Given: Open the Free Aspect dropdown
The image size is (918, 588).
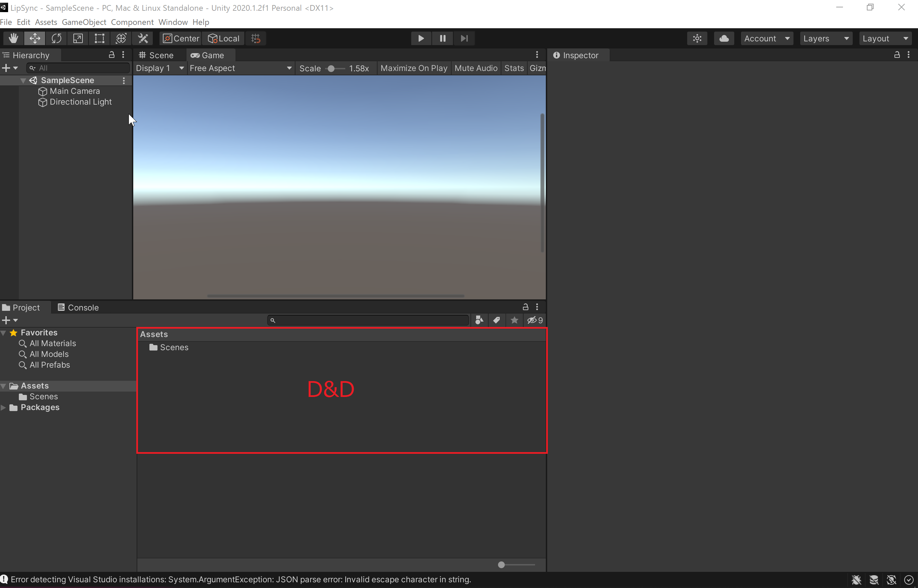Looking at the screenshot, I should pyautogui.click(x=241, y=68).
